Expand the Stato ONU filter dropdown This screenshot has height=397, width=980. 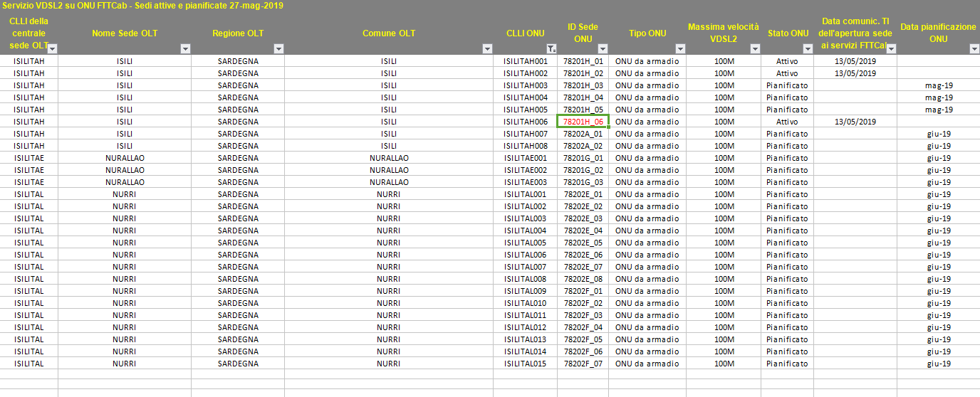[x=808, y=48]
